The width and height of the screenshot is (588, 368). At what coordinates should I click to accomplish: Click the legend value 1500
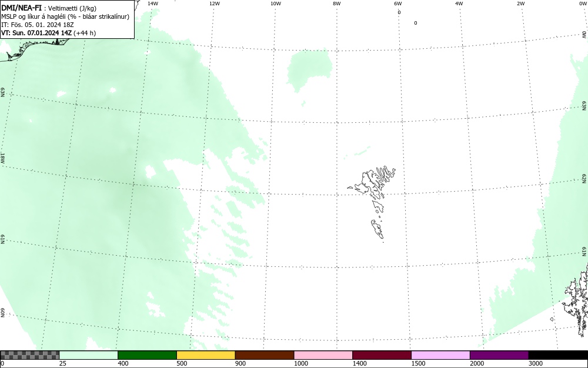pos(419,363)
